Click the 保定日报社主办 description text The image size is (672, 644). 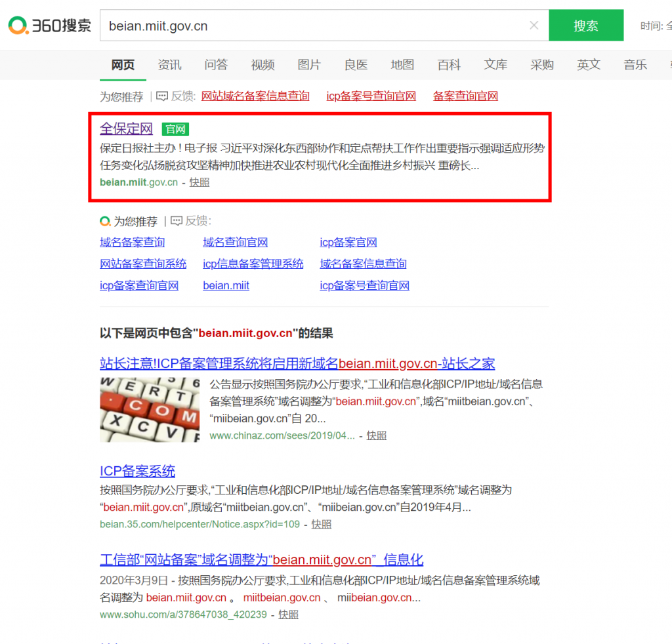(322, 157)
